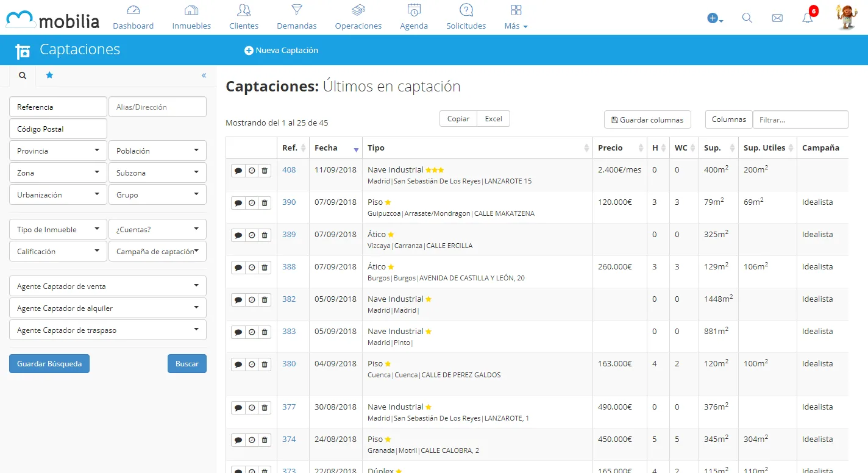
Task: Delete row 374 with trash icon
Action: pyautogui.click(x=265, y=440)
